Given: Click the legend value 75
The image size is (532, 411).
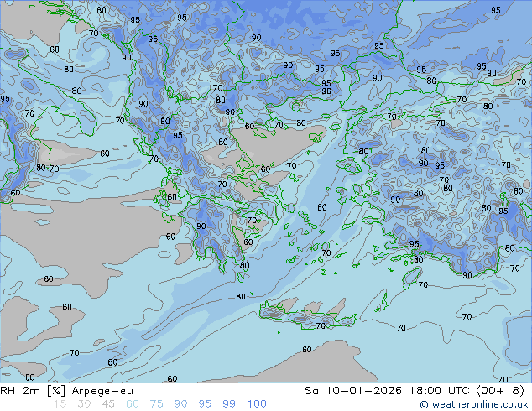Looking at the screenshot, I should coord(156,404).
